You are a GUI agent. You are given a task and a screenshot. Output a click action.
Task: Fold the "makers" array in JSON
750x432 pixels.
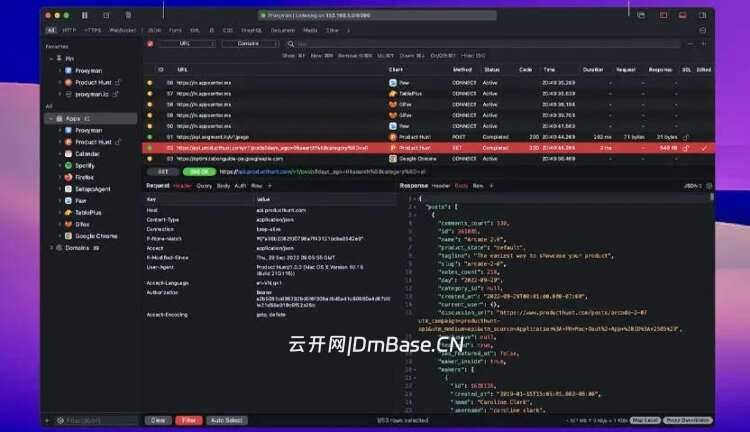tap(415, 370)
